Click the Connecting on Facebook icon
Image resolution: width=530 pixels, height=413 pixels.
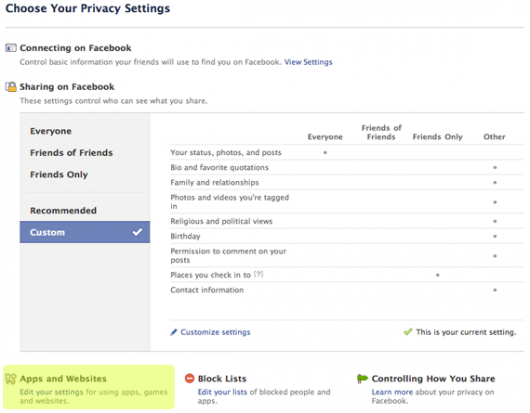coord(10,48)
